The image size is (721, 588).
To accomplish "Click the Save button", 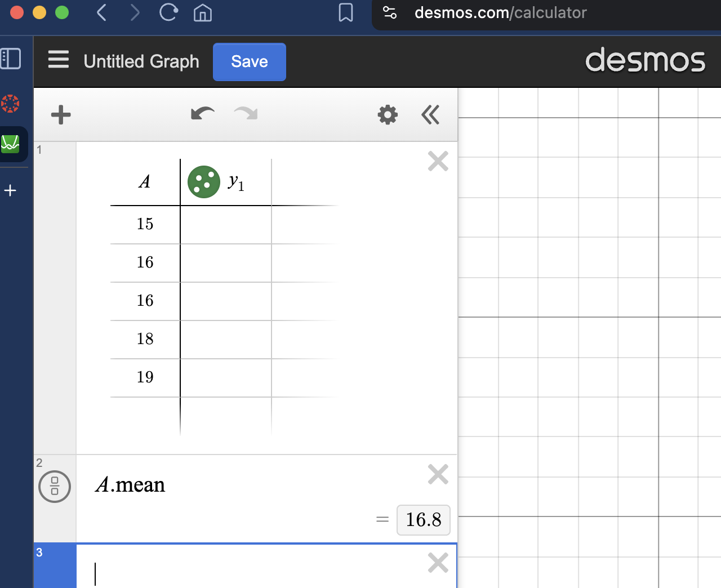I will tap(249, 62).
